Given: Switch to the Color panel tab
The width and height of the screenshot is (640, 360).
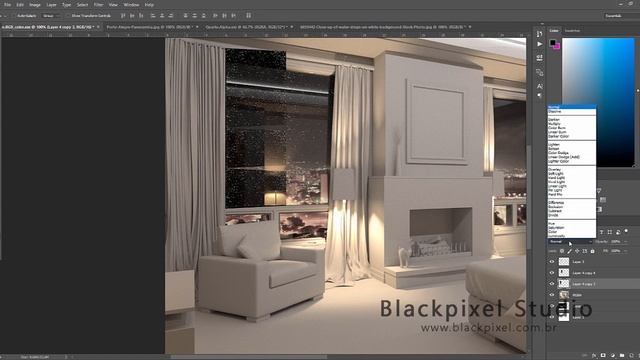Looking at the screenshot, I should [554, 31].
